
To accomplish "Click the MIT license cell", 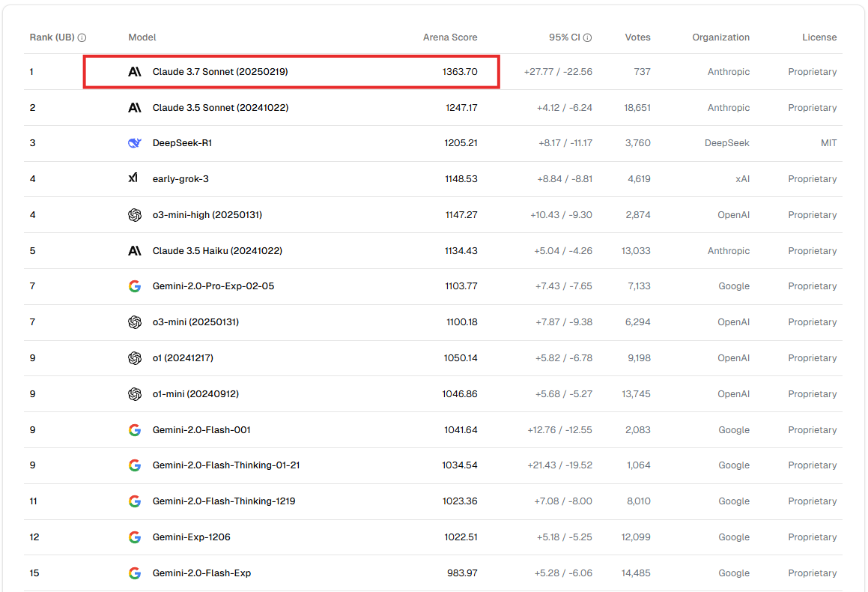I will coord(829,143).
